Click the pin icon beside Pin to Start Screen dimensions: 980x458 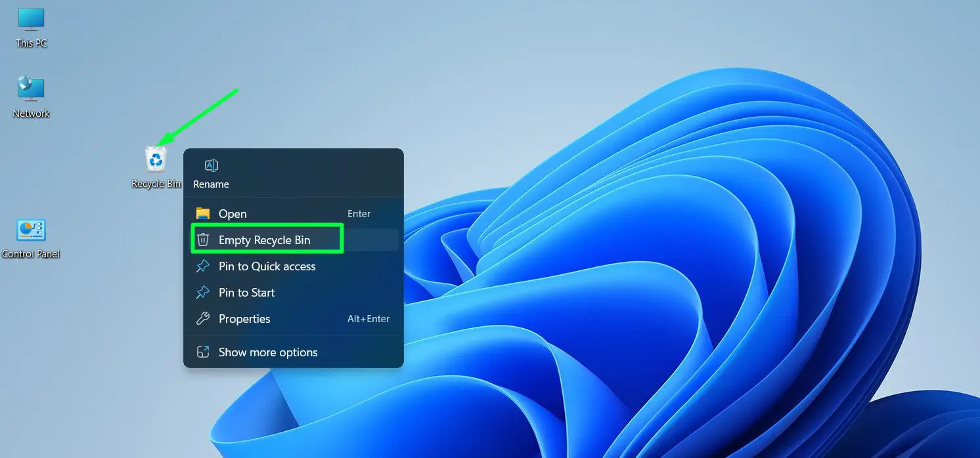point(204,292)
